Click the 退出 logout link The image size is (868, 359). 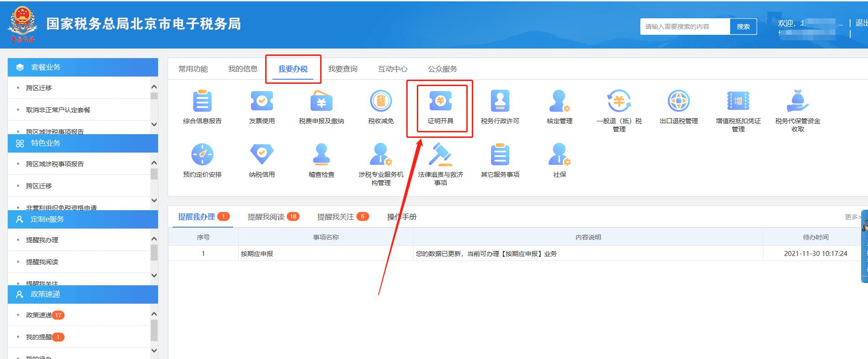861,23
